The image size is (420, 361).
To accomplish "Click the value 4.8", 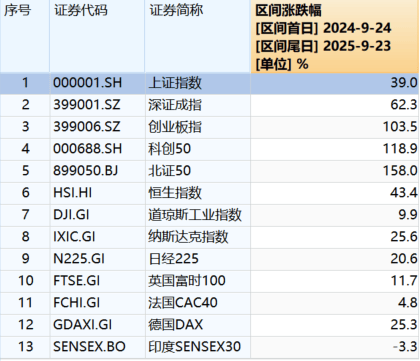I will [408, 303].
